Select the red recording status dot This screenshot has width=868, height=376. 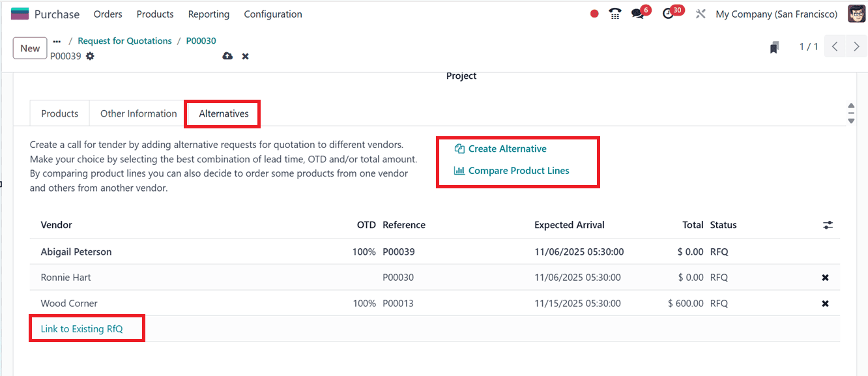click(594, 13)
